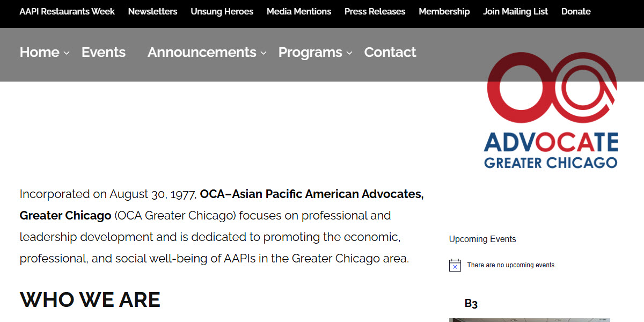The image size is (644, 322).
Task: Click the photo thumbnail below B3
Action: point(530,319)
